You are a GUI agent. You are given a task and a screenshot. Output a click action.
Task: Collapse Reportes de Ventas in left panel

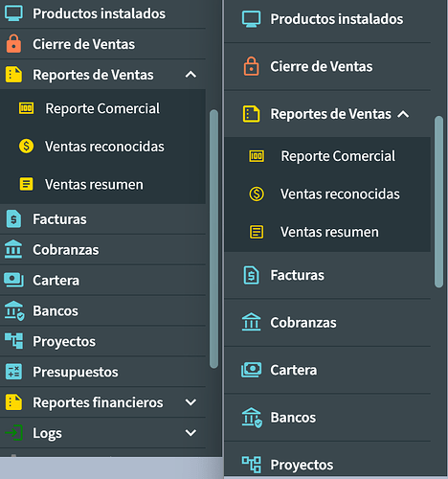(x=190, y=75)
